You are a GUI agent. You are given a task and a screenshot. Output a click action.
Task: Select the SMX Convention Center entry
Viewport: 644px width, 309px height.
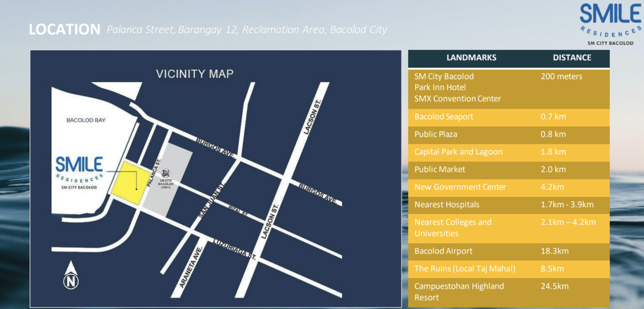point(458,99)
